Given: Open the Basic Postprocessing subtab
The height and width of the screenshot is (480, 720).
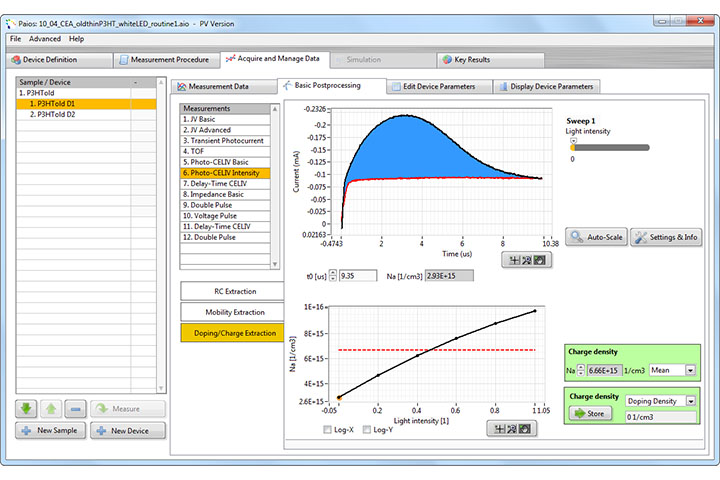Looking at the screenshot, I should tap(332, 85).
